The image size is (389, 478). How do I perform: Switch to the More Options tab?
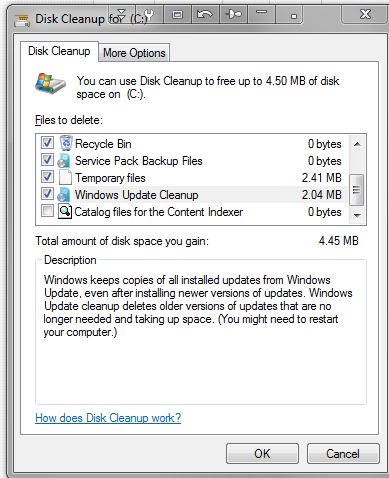134,53
